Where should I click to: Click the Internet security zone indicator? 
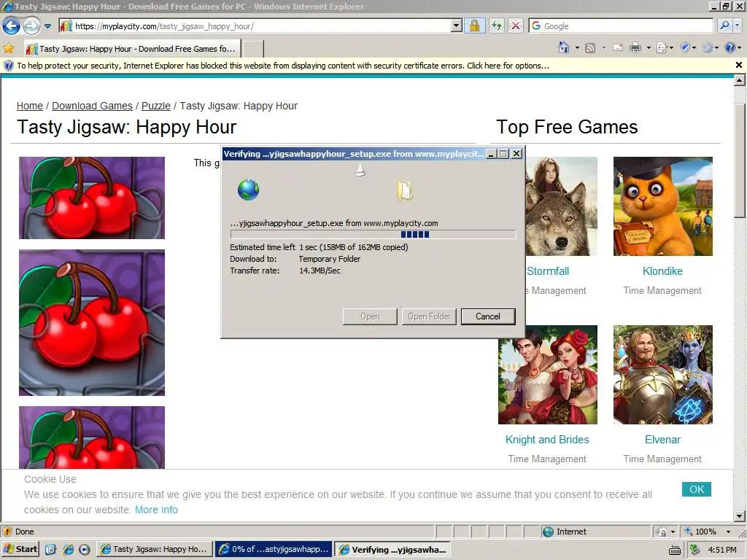pyautogui.click(x=595, y=532)
